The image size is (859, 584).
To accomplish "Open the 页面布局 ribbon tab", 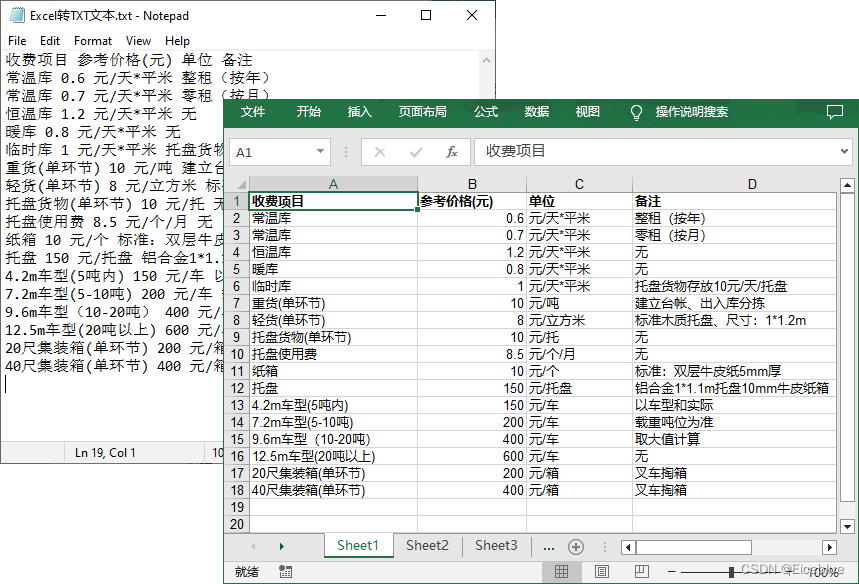I will coord(422,112).
